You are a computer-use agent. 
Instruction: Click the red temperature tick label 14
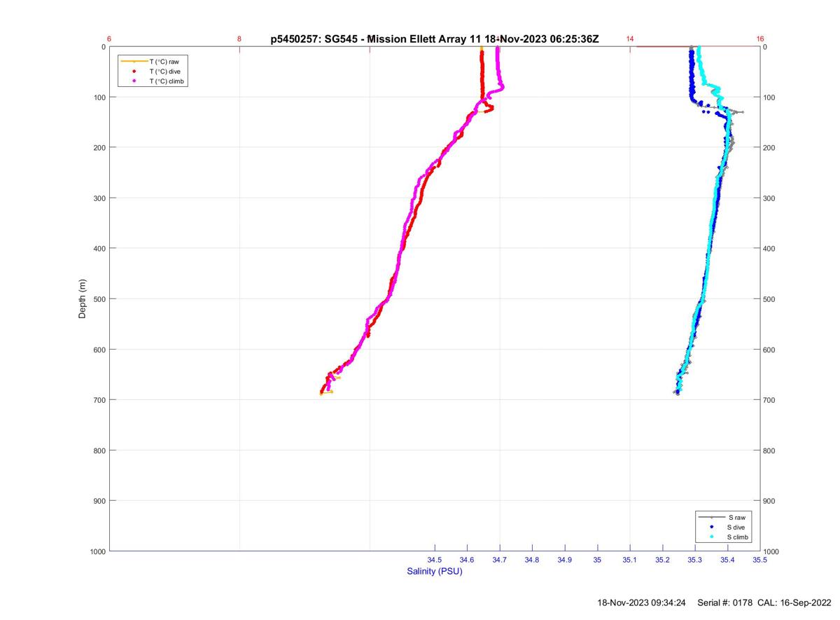click(630, 39)
